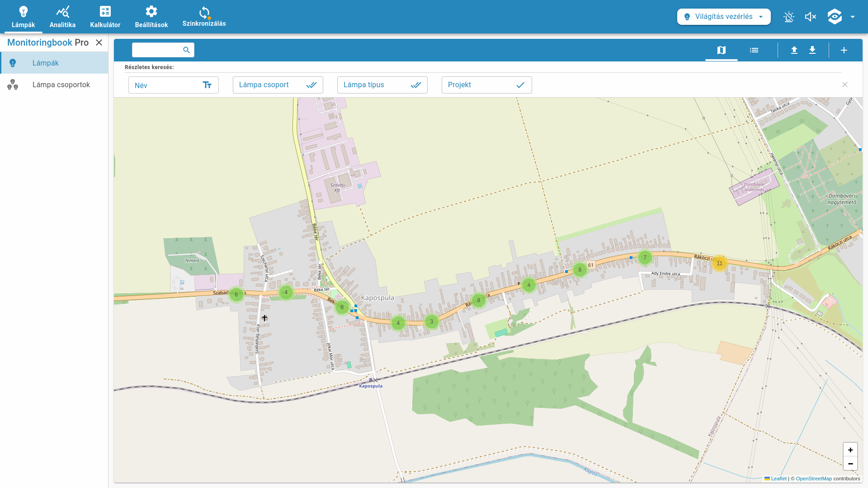Close the detailed search panel
Screen dimensions: 868x488
[x=845, y=85]
